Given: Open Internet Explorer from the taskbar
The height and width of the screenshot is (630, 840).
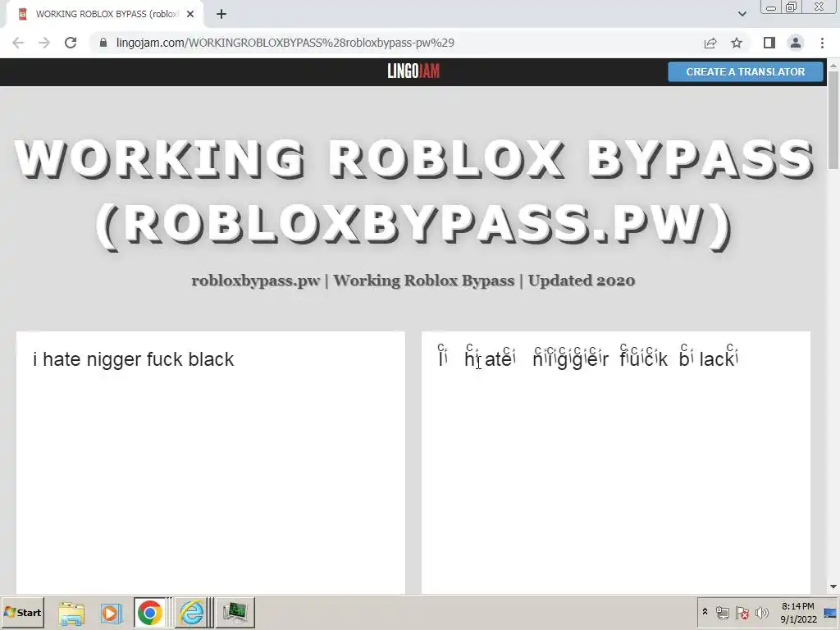Looking at the screenshot, I should (191, 613).
